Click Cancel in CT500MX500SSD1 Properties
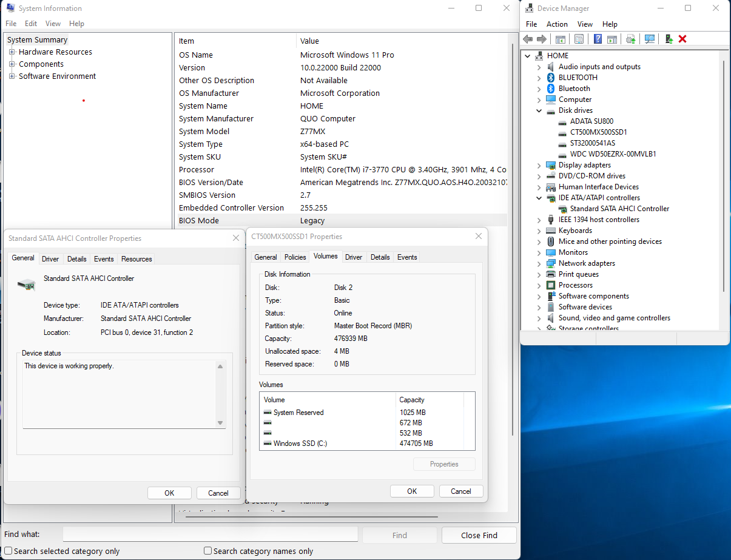This screenshot has width=731, height=560. pos(461,491)
